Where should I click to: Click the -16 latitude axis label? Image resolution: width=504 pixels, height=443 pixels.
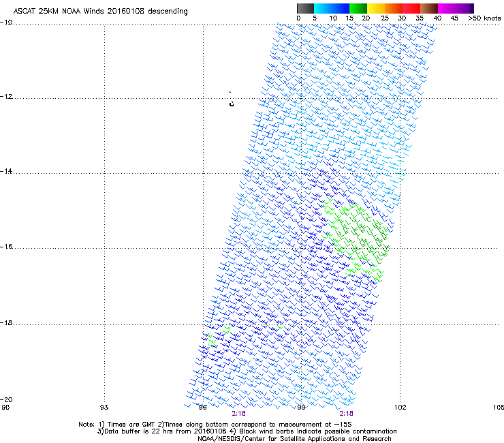tap(6, 246)
